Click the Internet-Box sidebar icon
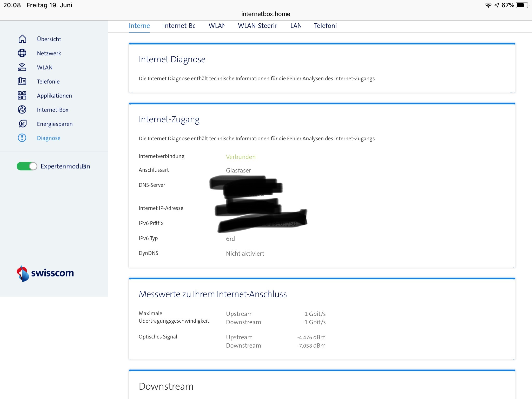532x399 pixels. pos(22,110)
